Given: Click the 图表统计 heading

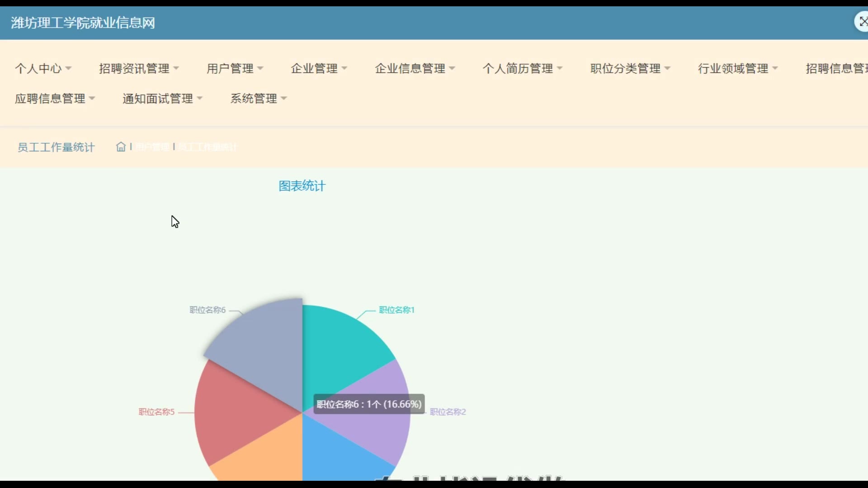Looking at the screenshot, I should (x=302, y=186).
